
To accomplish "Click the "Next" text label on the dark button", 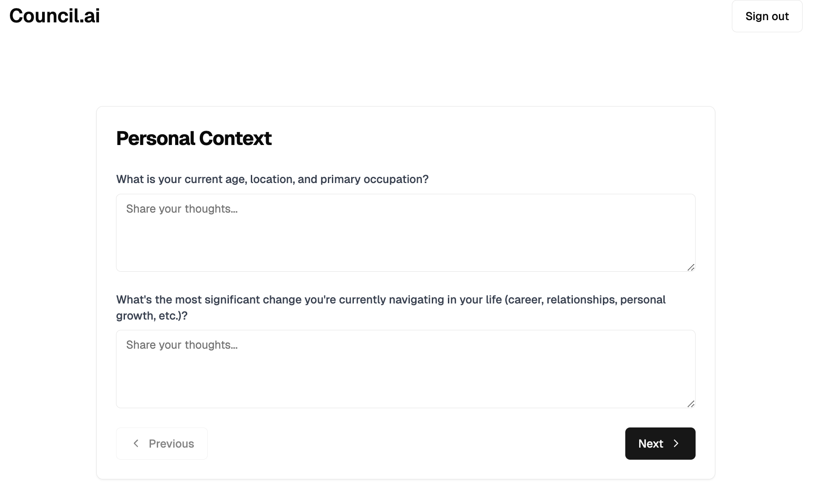I will [x=650, y=444].
